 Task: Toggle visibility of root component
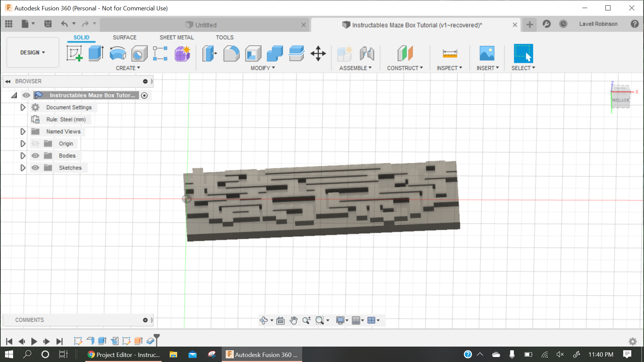[x=26, y=95]
